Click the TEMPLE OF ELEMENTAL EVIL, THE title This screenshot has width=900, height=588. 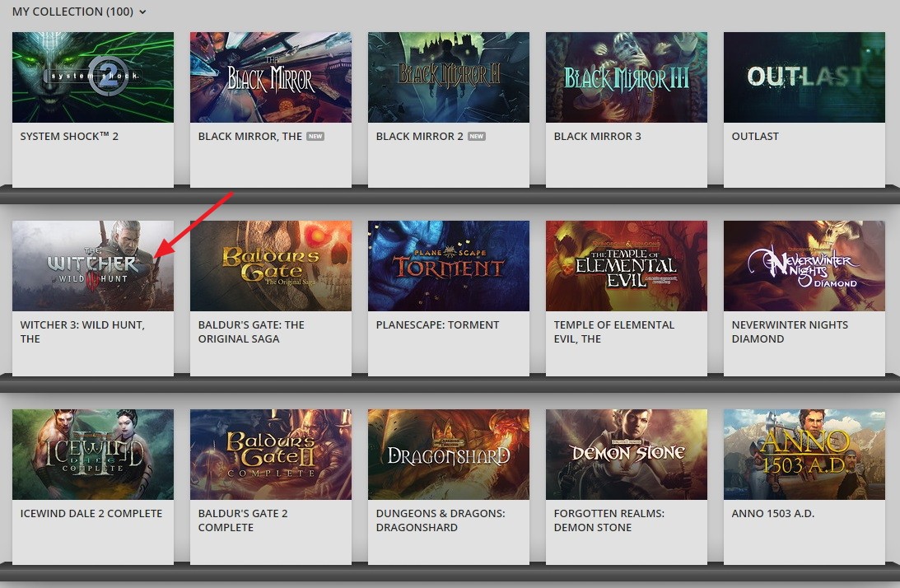click(614, 332)
